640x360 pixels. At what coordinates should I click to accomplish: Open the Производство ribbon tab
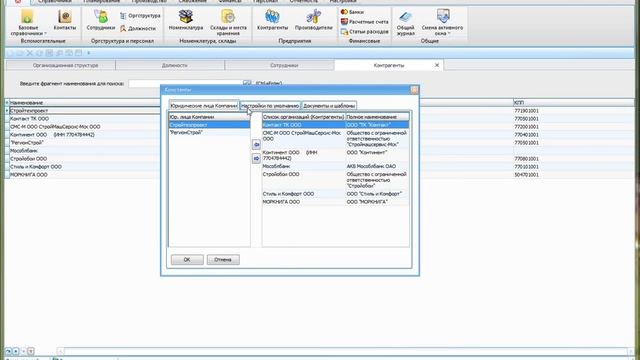click(149, 2)
